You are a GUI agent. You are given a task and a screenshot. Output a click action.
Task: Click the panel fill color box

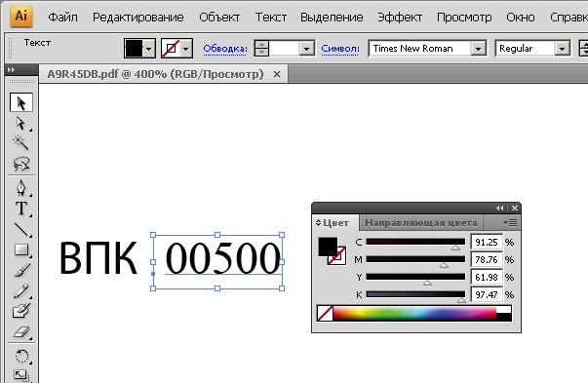(327, 247)
